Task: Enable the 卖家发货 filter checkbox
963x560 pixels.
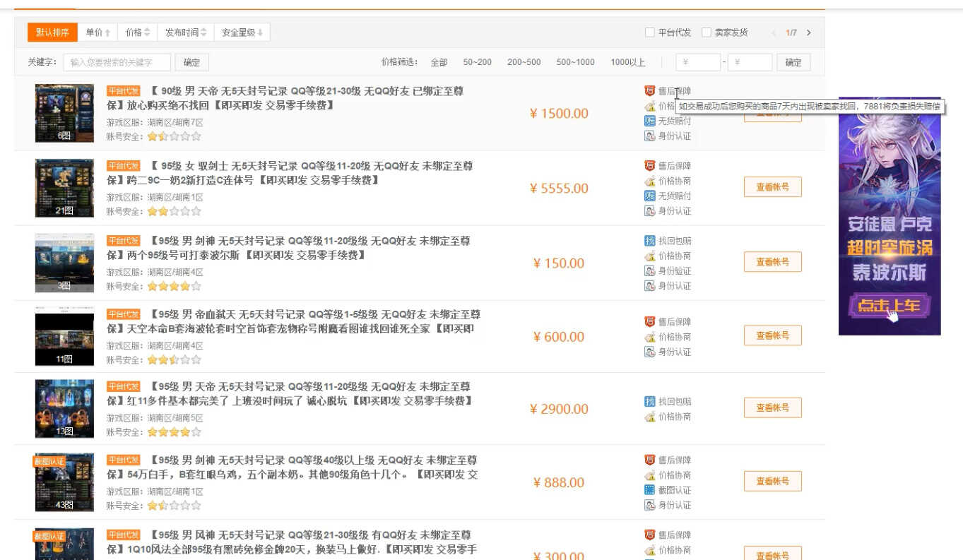Action: (x=706, y=32)
